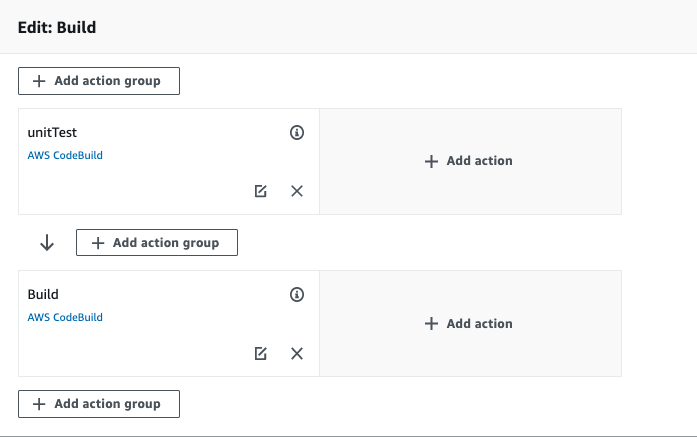The height and width of the screenshot is (437, 697).
Task: Add action next to unitTest
Action: pos(470,161)
